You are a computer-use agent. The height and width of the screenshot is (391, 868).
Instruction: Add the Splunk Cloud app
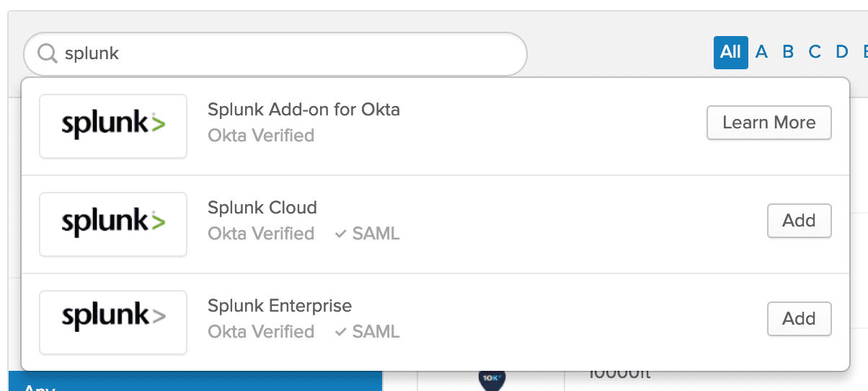pyautogui.click(x=799, y=221)
